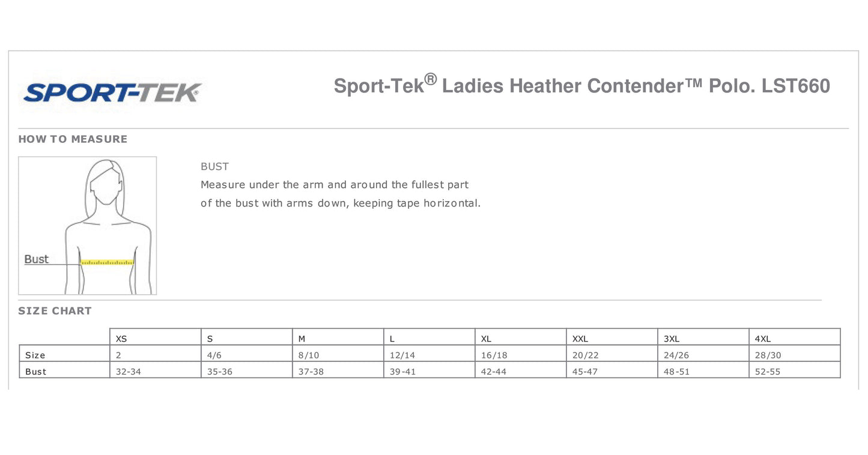Image resolution: width=868 pixels, height=455 pixels.
Task: Click the 4/6 size cell
Action: point(214,355)
